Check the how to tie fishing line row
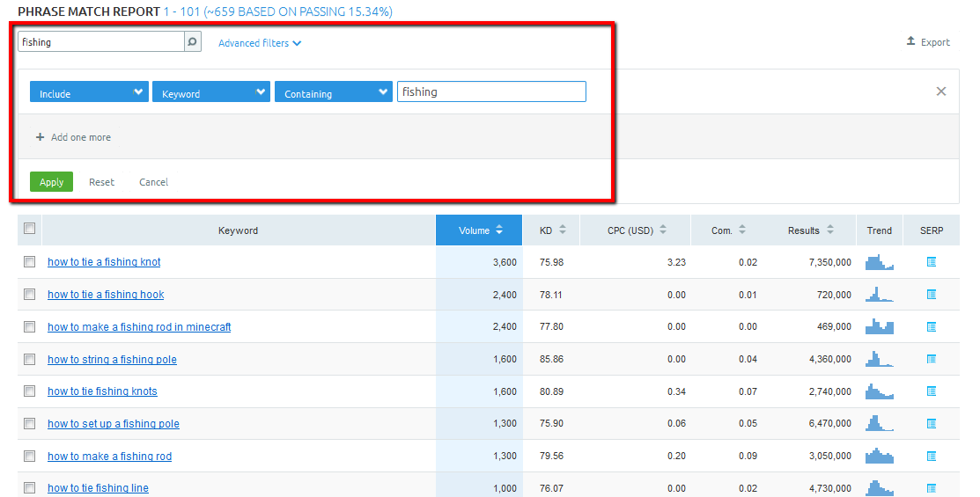 tap(29, 487)
